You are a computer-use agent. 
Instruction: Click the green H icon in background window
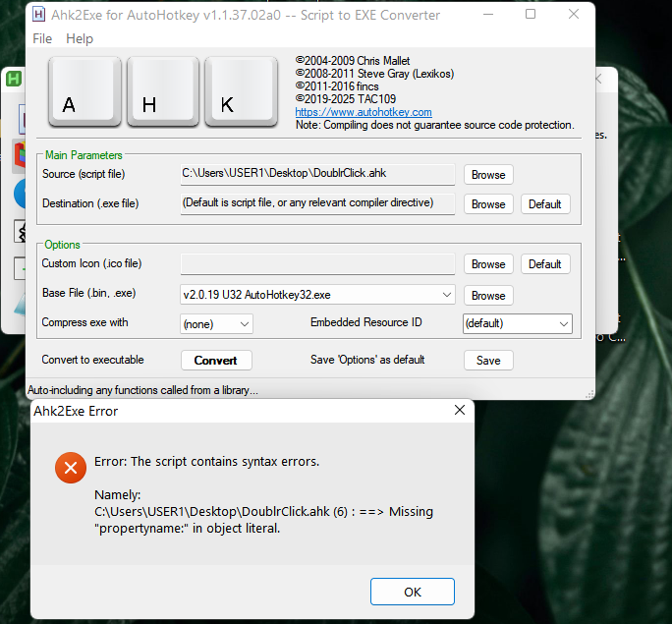[14, 79]
